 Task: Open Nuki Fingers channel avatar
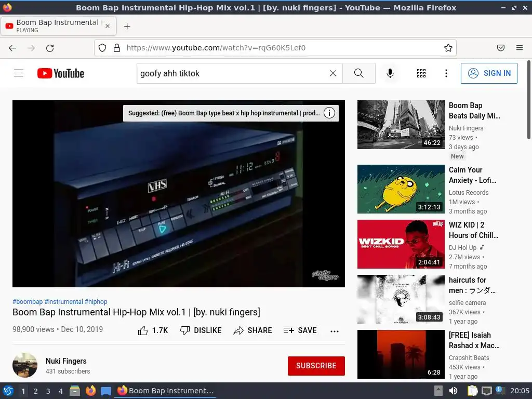click(x=25, y=365)
